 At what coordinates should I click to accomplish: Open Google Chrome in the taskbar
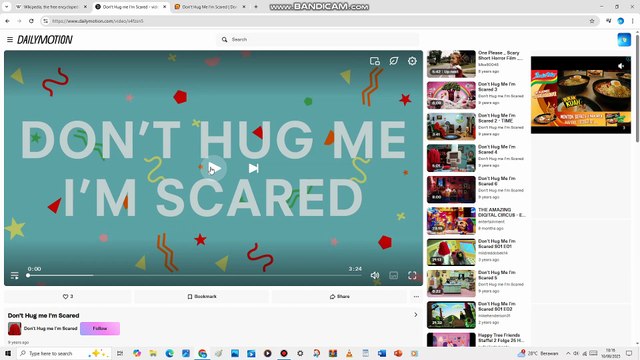202,353
